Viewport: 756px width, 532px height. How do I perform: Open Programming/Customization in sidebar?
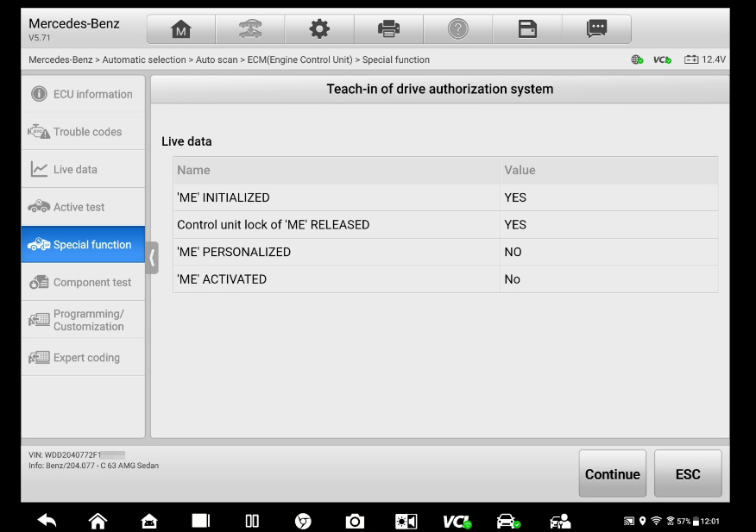tap(83, 320)
